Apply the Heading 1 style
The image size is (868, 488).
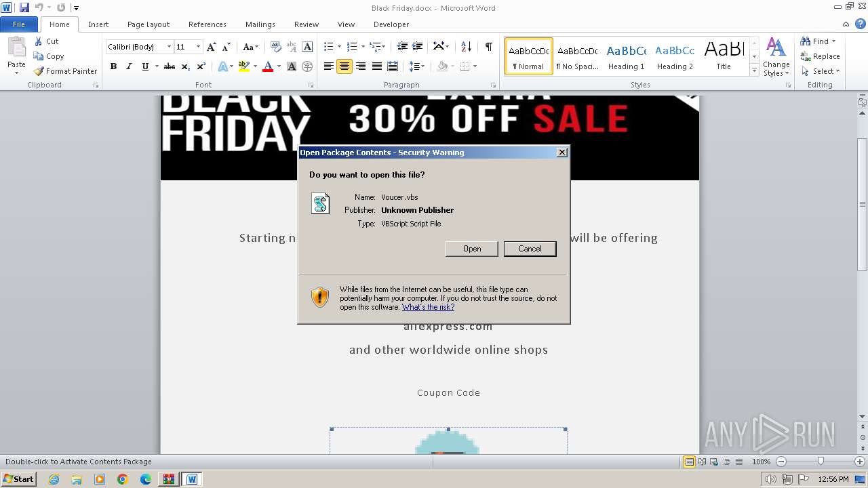[626, 56]
